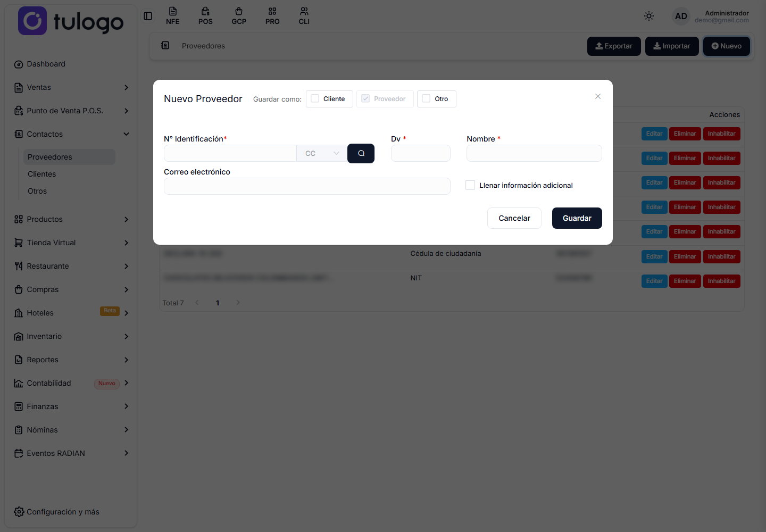Select Proveedores in the sidebar

tap(69, 157)
